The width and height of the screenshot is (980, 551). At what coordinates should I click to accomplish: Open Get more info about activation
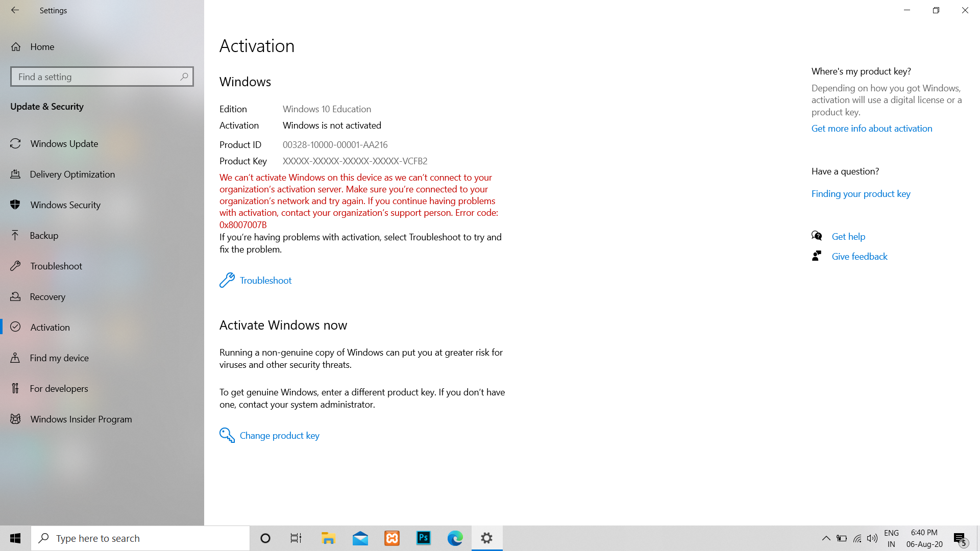pos(872,128)
